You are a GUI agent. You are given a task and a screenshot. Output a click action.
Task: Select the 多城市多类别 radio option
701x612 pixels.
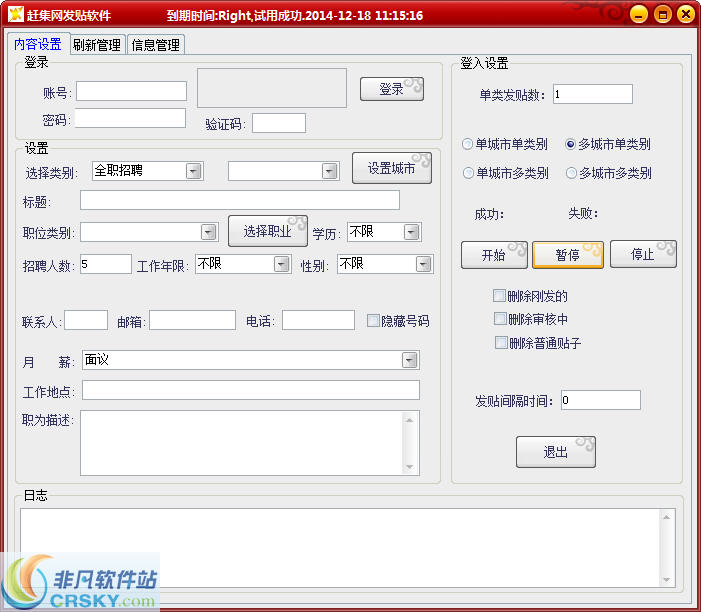(x=609, y=173)
